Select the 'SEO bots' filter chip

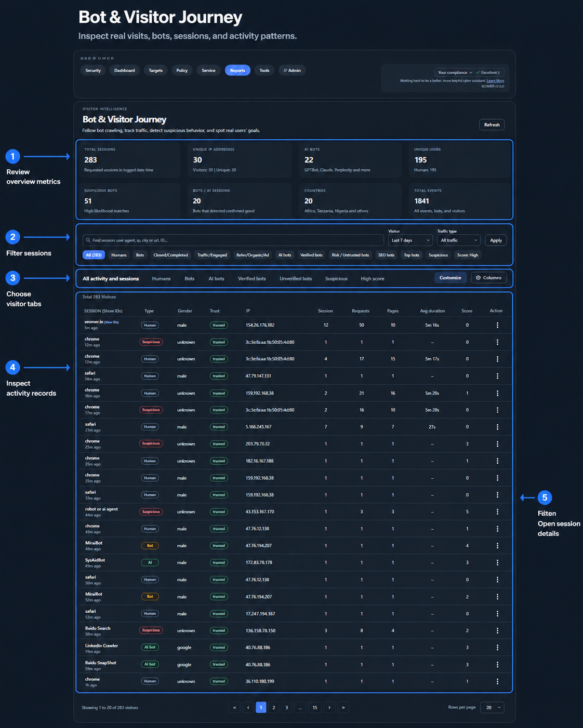click(386, 255)
